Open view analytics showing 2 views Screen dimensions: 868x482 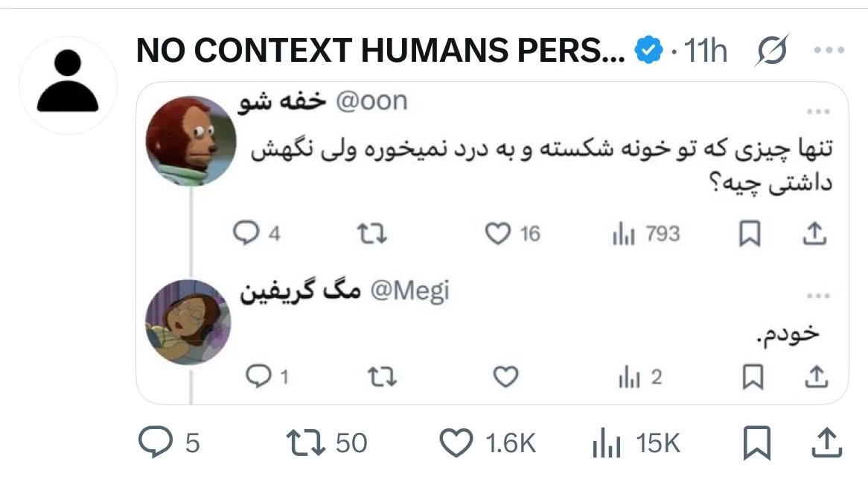pos(630,376)
